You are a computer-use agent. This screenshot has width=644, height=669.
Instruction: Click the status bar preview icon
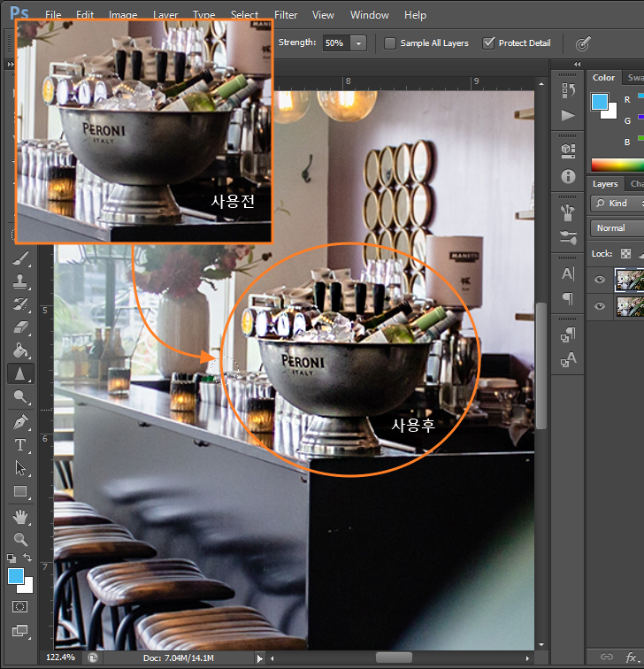coord(93,657)
